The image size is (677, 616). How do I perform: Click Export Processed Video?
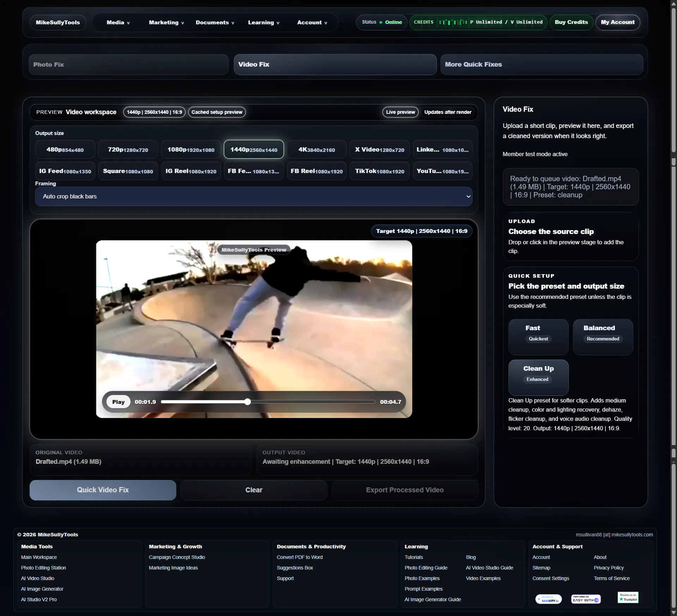(405, 490)
